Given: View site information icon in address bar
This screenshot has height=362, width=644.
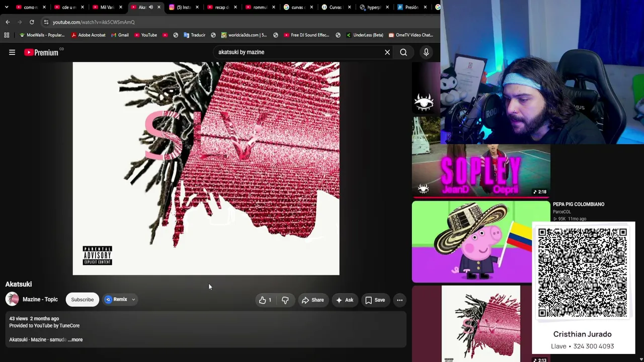Looking at the screenshot, I should click(46, 22).
